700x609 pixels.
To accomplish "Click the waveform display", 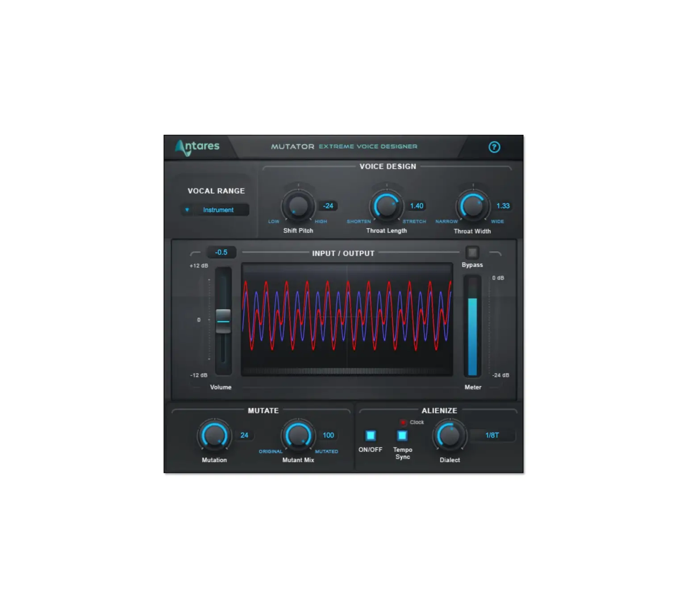I will pos(347,319).
